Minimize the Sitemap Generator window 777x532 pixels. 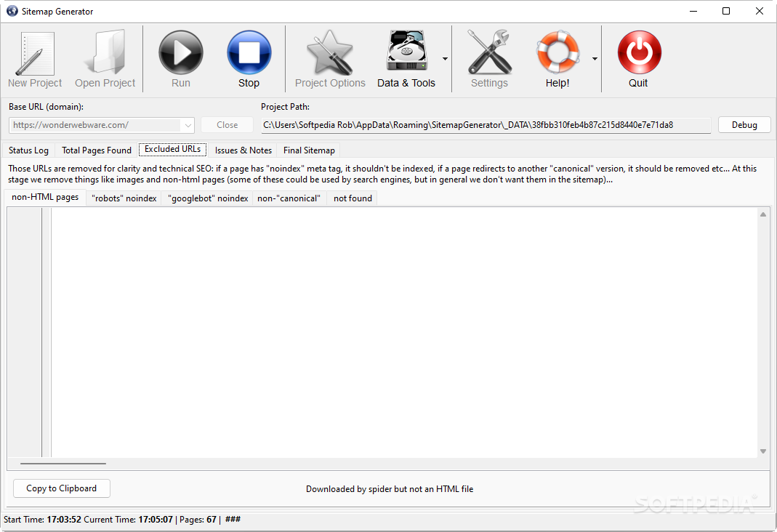pos(693,11)
